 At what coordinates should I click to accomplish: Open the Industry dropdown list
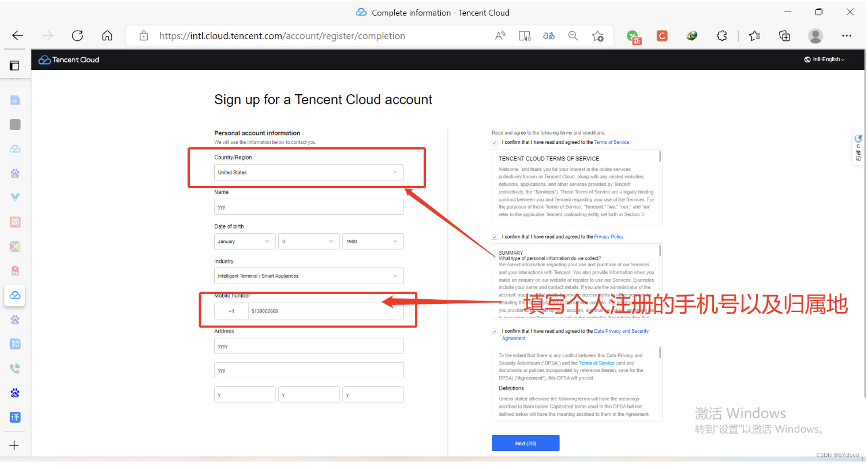[x=309, y=276]
